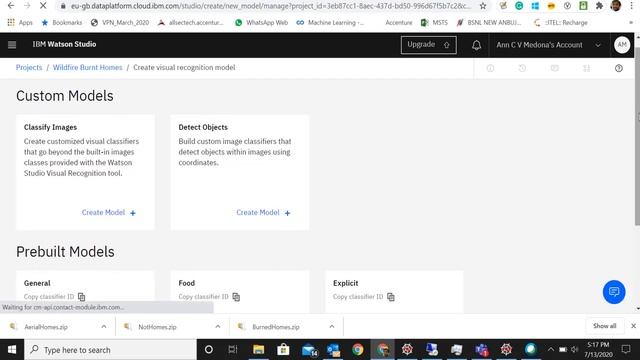Expand the account switcher dropdown

tap(598, 45)
